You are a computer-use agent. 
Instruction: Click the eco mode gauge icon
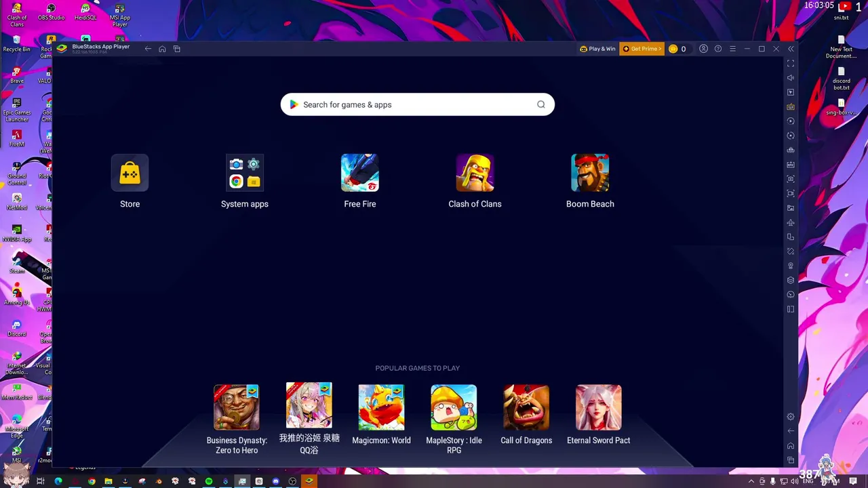pyautogui.click(x=791, y=295)
